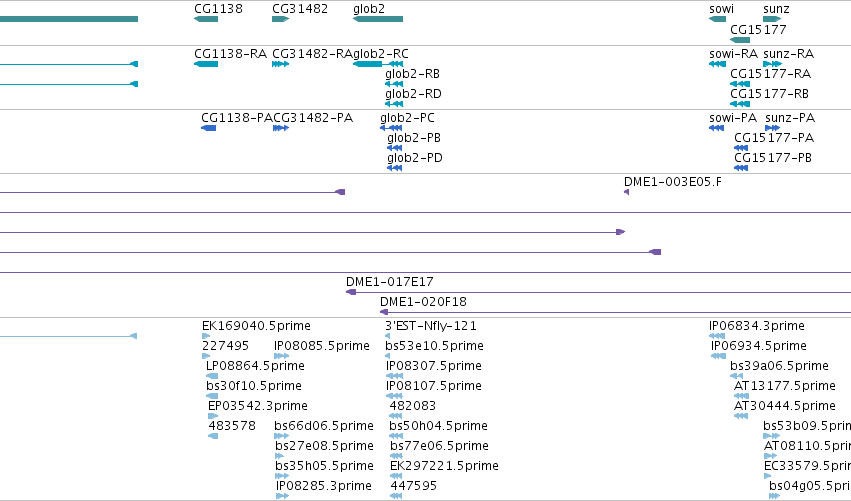Screen dimensions: 851x501
Task: Select the IP06934.5prime EST
Action: (759, 346)
